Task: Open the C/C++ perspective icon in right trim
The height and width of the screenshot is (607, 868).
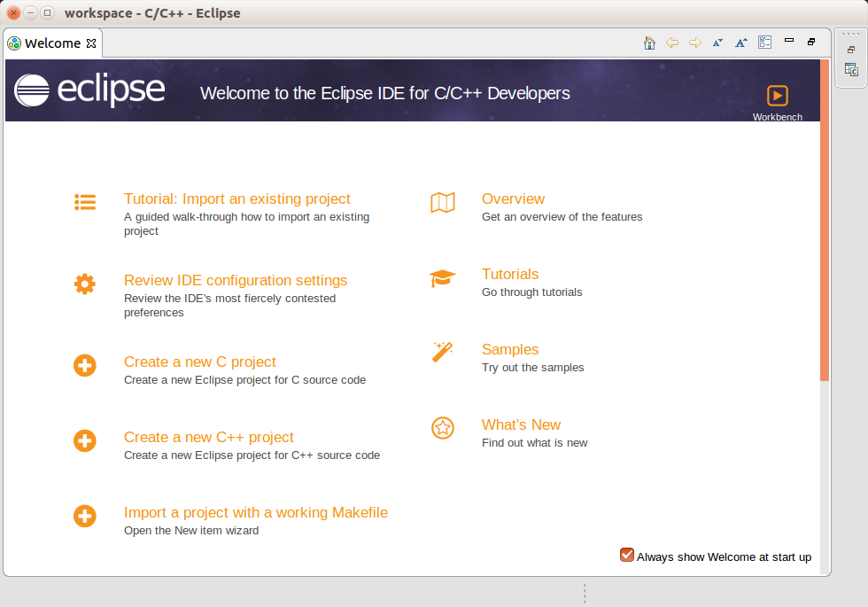Action: [x=851, y=70]
